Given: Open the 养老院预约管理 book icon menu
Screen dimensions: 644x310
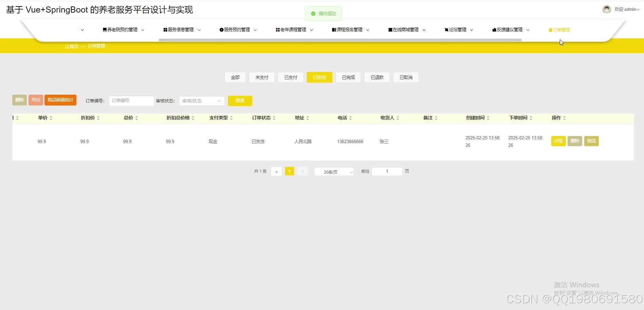Looking at the screenshot, I should [105, 30].
